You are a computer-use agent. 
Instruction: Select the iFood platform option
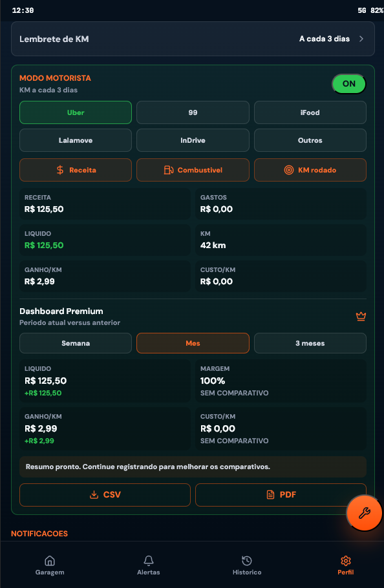tap(310, 112)
